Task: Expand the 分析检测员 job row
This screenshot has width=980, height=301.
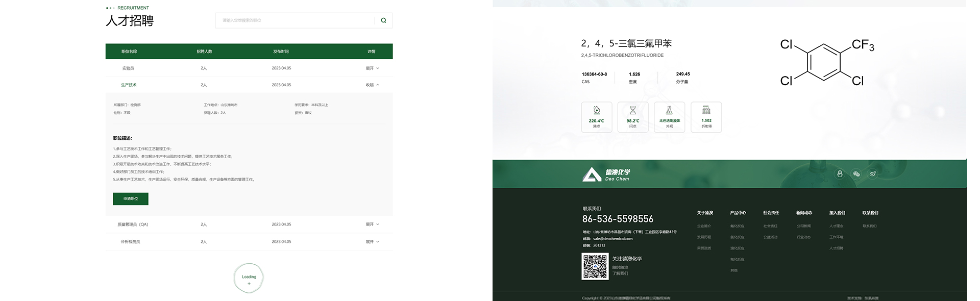Action: pos(372,242)
